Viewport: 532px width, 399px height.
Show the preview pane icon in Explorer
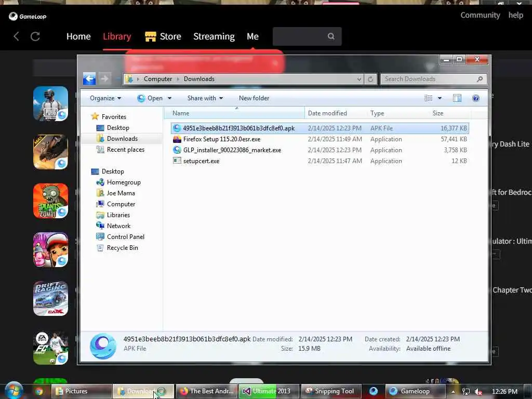[x=457, y=98]
